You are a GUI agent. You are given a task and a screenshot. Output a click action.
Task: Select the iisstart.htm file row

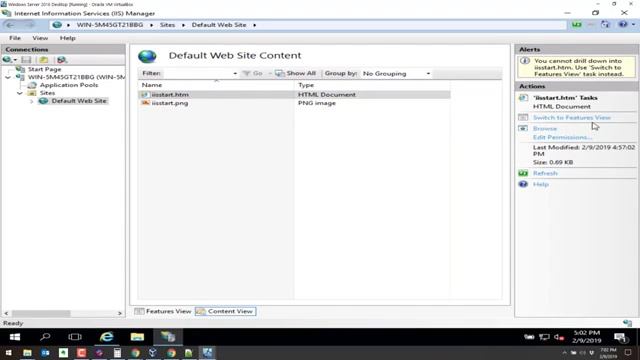295,94
